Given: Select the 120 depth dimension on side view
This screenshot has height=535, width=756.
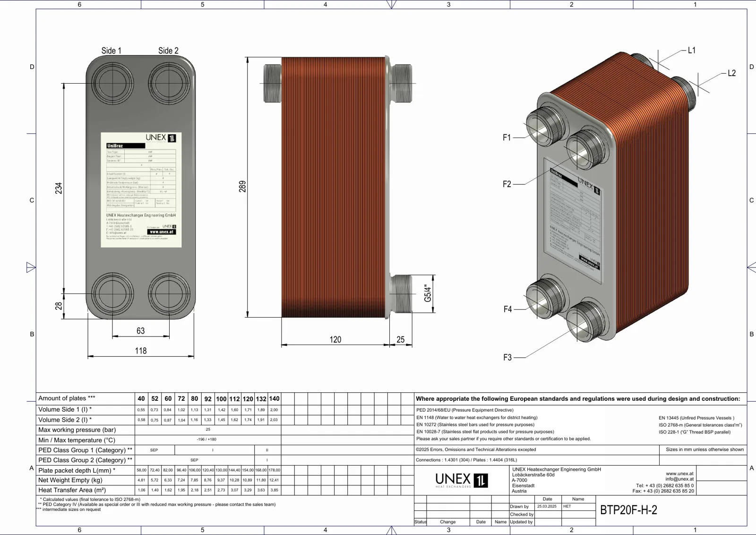Looking at the screenshot, I should click(335, 339).
